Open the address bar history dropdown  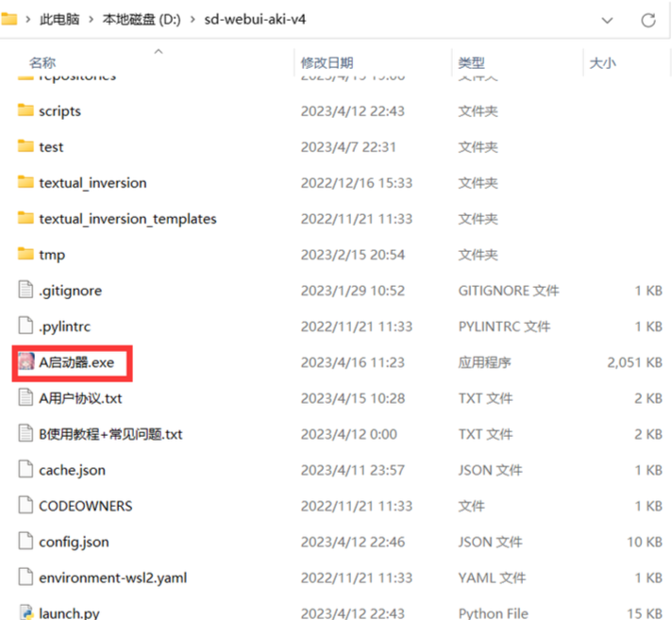click(607, 20)
